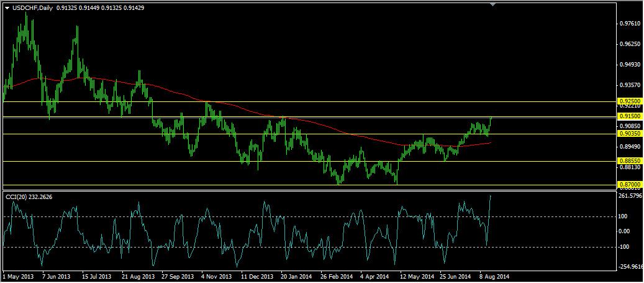Select the yellow 0.91500 price level tag
Screen dimensions: 644x283
629,117
